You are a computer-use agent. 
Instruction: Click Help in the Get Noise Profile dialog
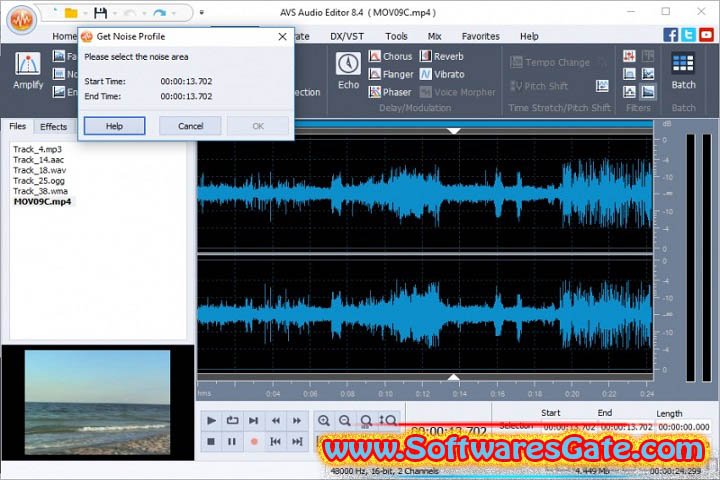[114, 126]
